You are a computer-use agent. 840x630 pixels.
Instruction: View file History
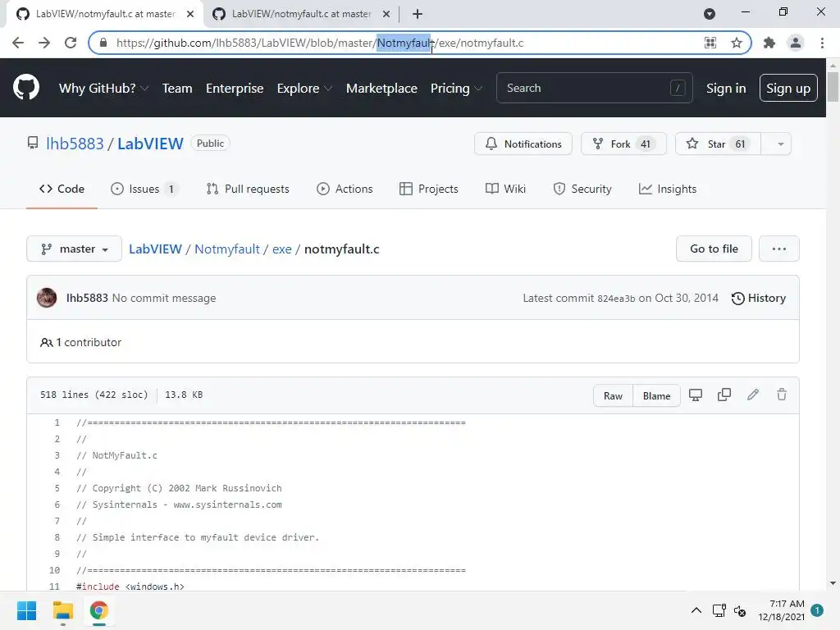(759, 298)
